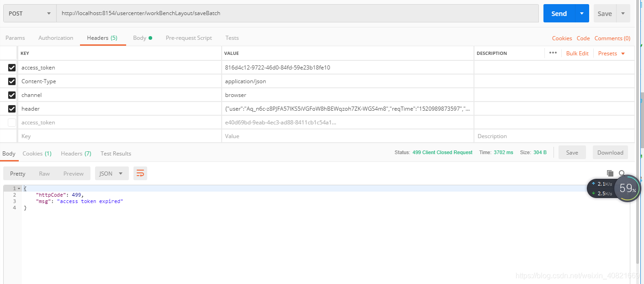Switch to the Params tab
Image resolution: width=644 pixels, height=284 pixels.
click(x=15, y=38)
